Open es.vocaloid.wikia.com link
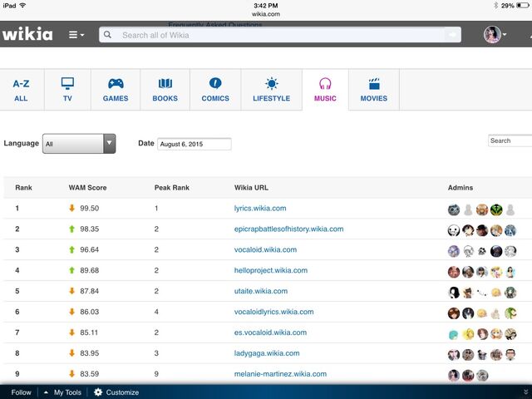 (x=270, y=332)
